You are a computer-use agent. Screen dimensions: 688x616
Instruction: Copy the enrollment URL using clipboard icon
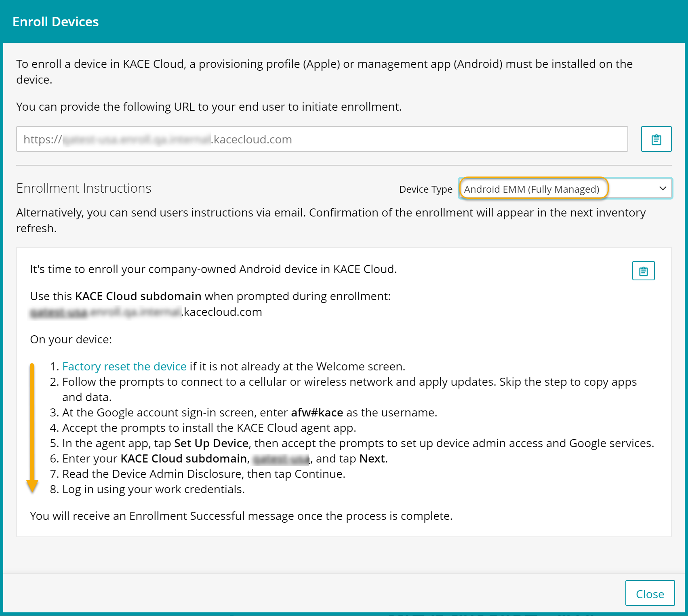tap(656, 139)
